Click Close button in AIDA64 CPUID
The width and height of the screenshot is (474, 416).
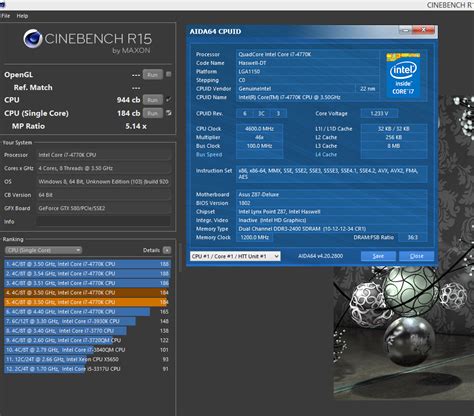(x=417, y=256)
